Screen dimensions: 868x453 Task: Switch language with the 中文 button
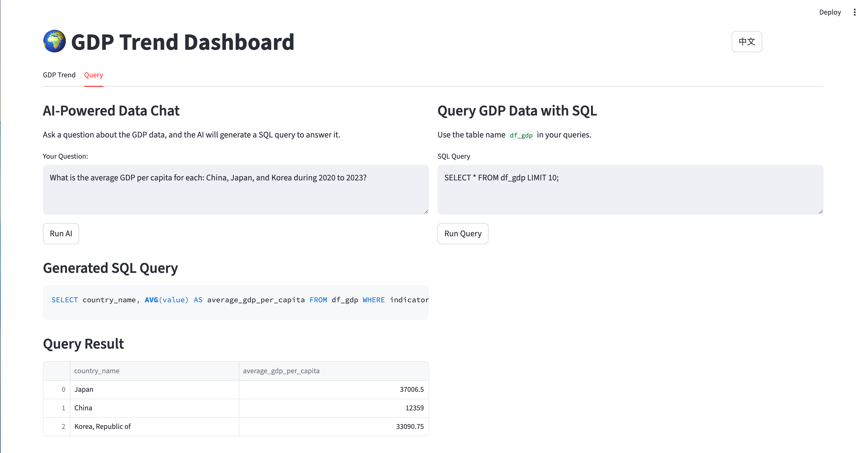[x=746, y=41]
